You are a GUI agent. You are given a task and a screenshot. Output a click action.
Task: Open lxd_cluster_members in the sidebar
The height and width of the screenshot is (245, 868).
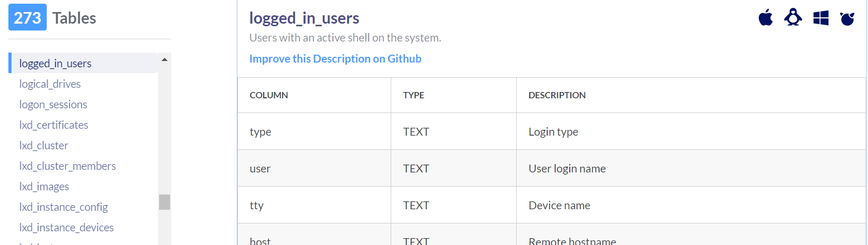point(67,166)
